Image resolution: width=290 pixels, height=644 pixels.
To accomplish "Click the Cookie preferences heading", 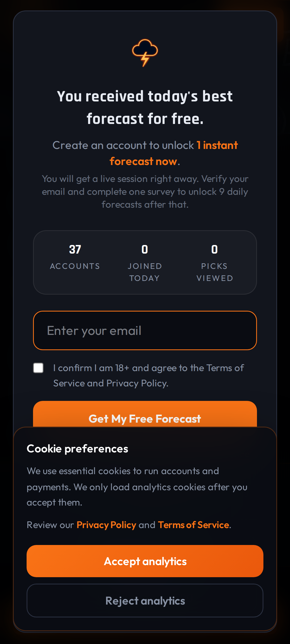I will [77, 449].
